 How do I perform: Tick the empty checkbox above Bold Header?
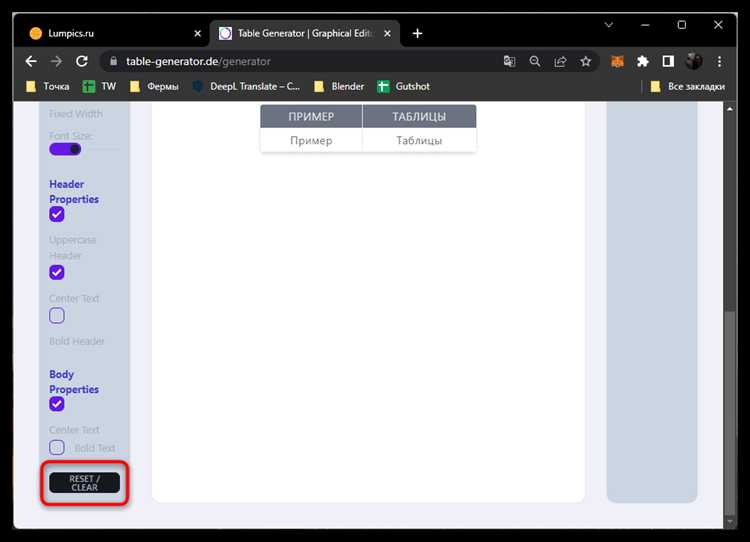point(56,316)
